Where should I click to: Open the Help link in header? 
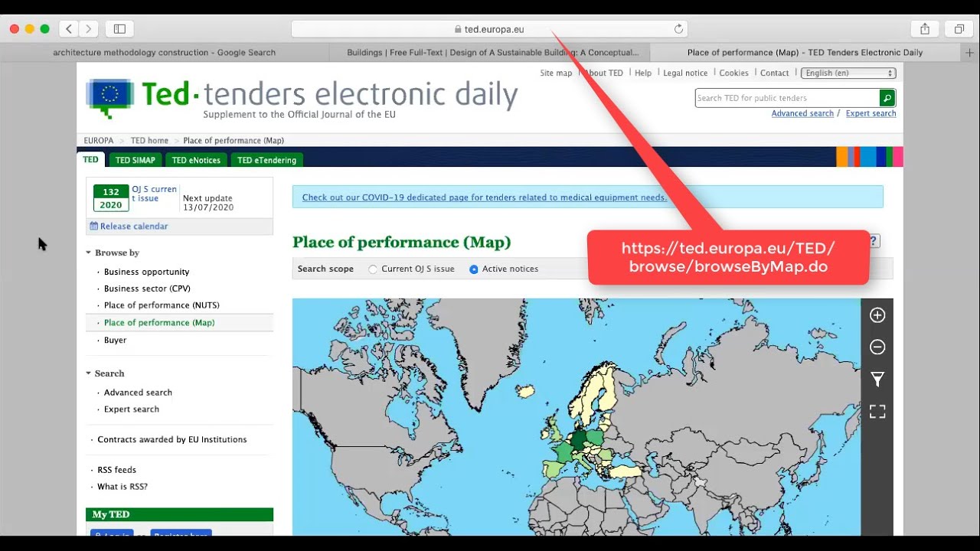tap(643, 73)
